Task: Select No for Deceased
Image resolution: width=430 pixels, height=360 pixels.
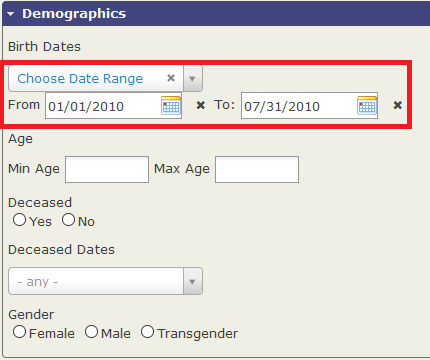Action: [68, 220]
